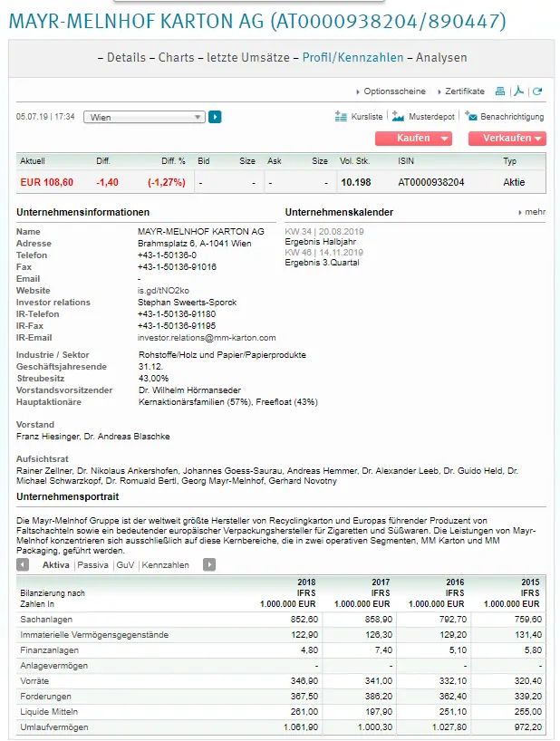Click the Verkaufen button
Viewport: 560px width, 741px height.
click(x=507, y=139)
